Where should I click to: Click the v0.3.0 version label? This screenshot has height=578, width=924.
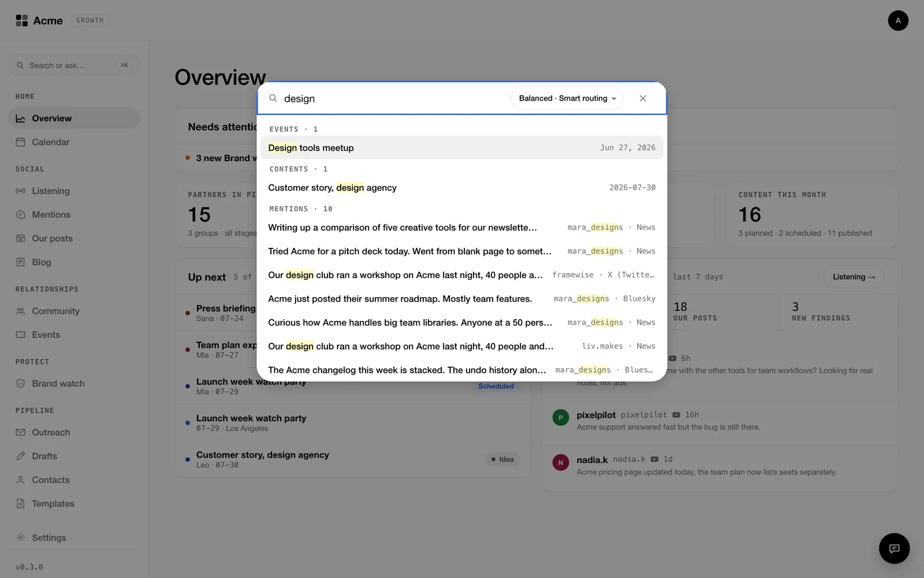point(29,567)
